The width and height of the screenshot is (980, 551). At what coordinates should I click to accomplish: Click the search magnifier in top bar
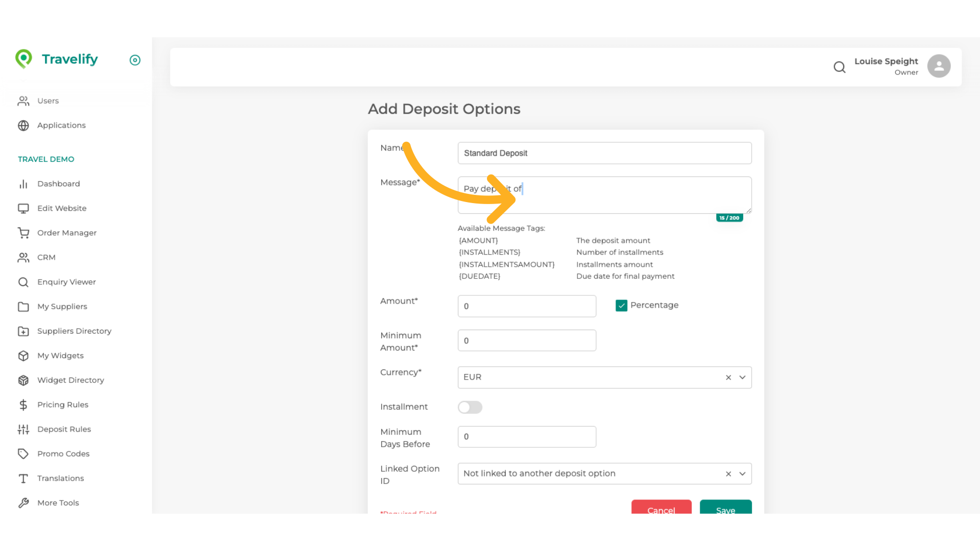(x=840, y=67)
